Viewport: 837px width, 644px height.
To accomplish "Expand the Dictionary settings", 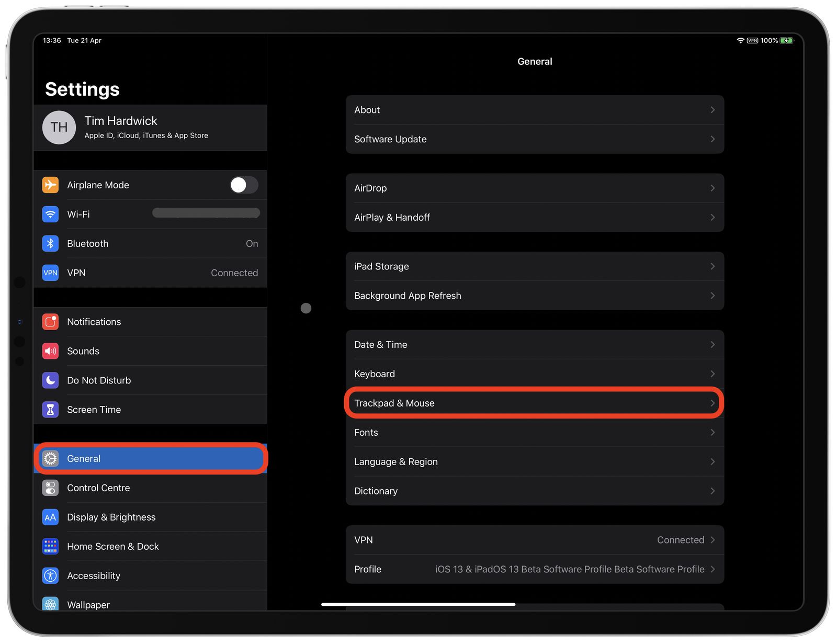I will [x=535, y=491].
